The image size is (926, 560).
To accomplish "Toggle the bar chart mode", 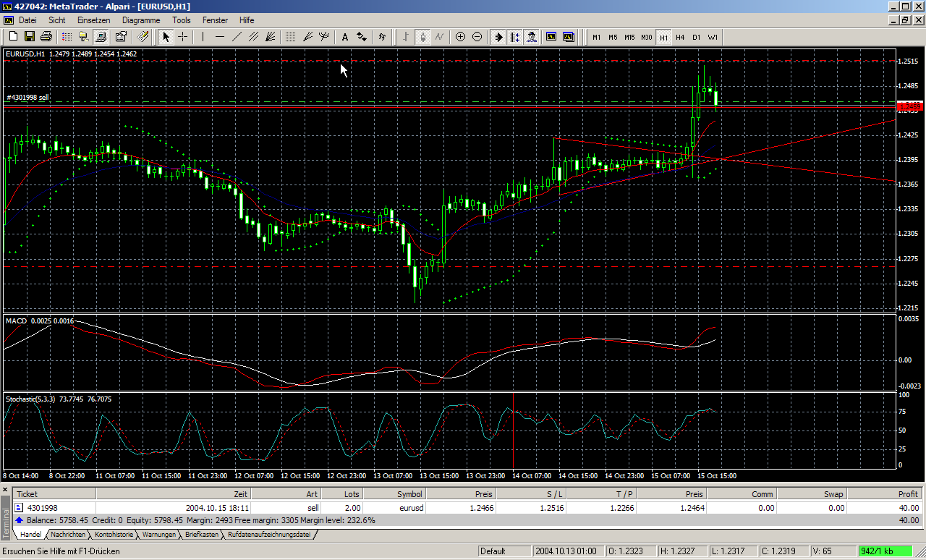I will [406, 37].
